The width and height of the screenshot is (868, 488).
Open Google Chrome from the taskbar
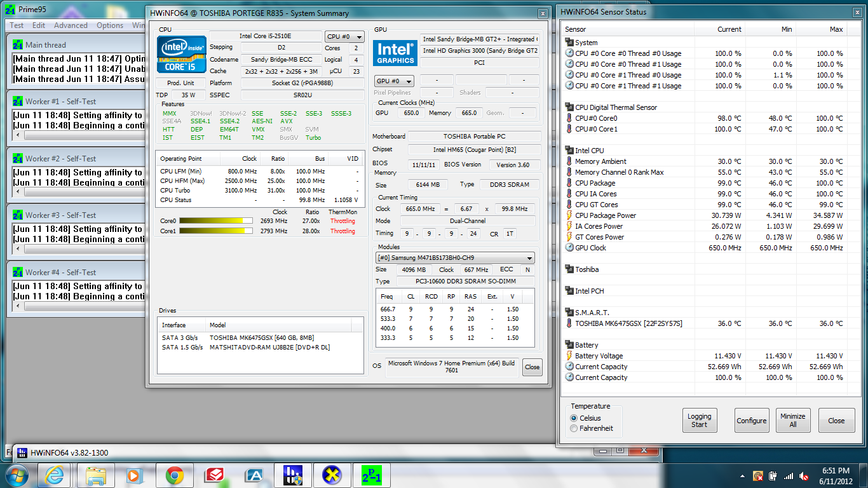coord(175,475)
